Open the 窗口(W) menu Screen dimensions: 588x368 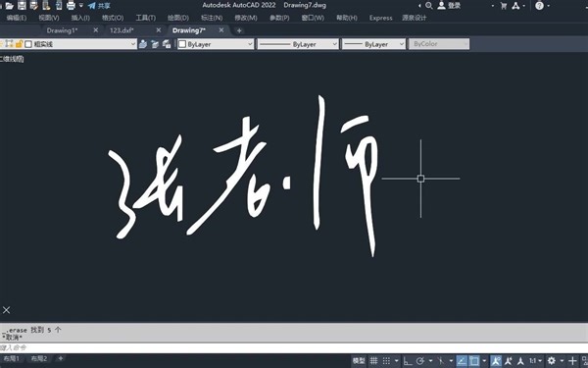(313, 18)
